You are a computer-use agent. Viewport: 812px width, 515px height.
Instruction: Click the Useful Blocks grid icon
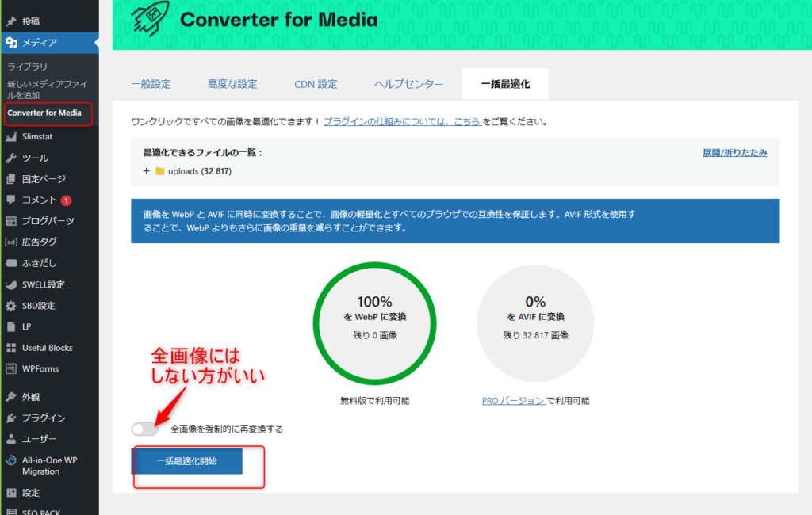[11, 348]
